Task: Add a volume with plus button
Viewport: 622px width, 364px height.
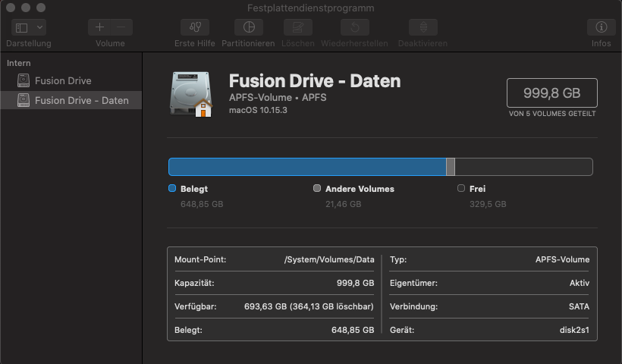Action: (x=99, y=27)
